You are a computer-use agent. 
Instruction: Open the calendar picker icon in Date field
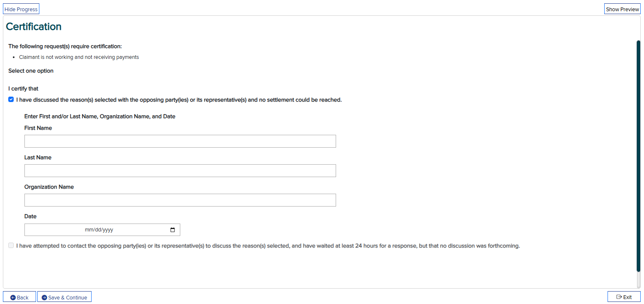coord(173,230)
